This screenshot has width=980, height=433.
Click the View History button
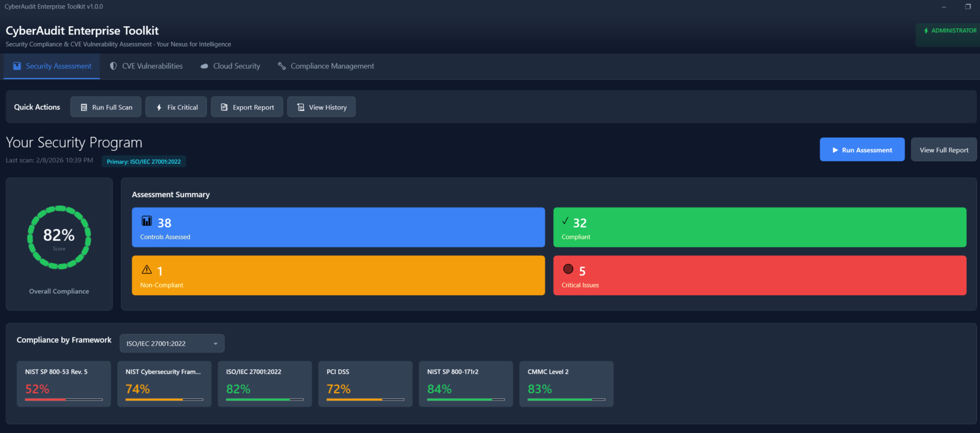point(321,107)
